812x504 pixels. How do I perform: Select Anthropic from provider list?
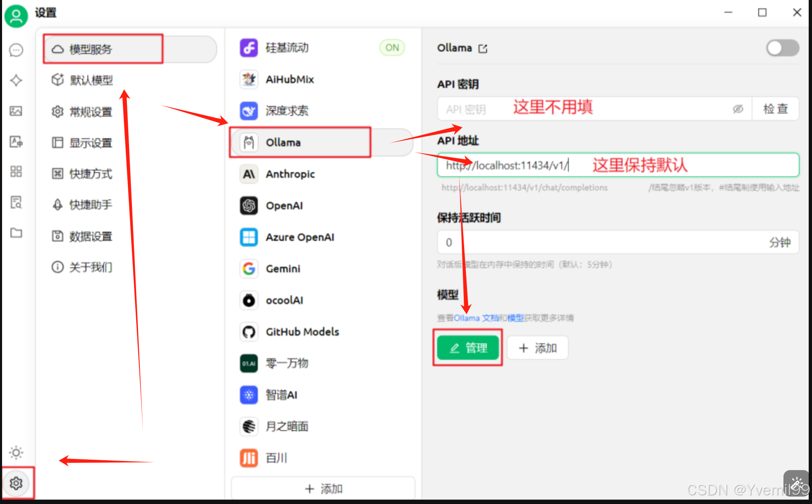tap(290, 174)
